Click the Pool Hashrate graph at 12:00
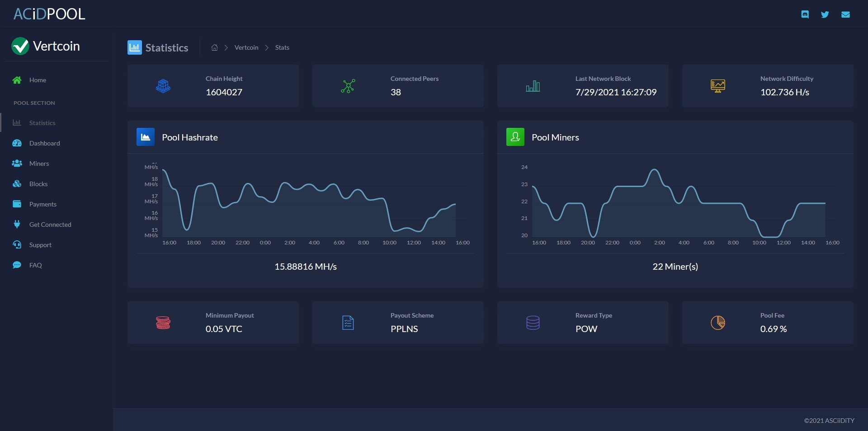Image resolution: width=868 pixels, height=431 pixels. click(414, 229)
